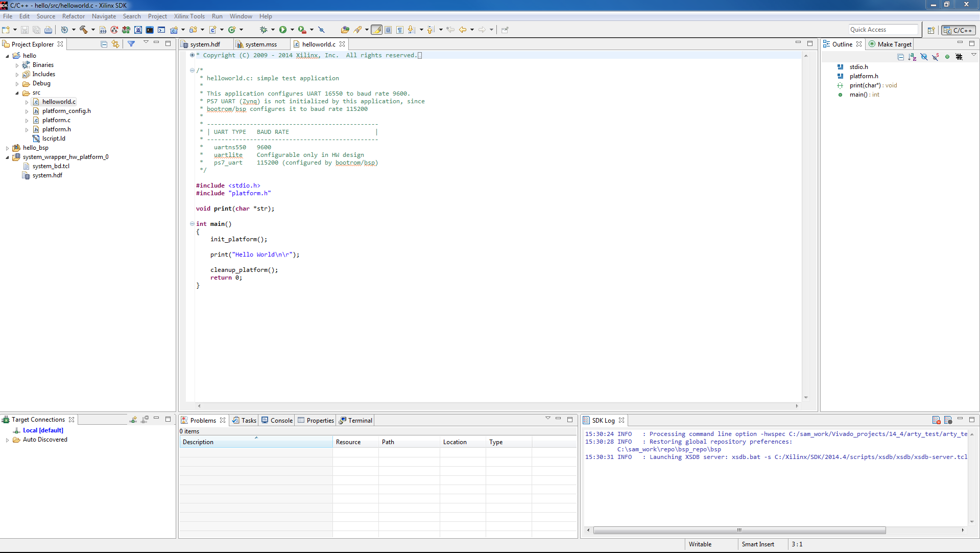Collapse the src folder node
The width and height of the screenshot is (980, 553).
17,93
